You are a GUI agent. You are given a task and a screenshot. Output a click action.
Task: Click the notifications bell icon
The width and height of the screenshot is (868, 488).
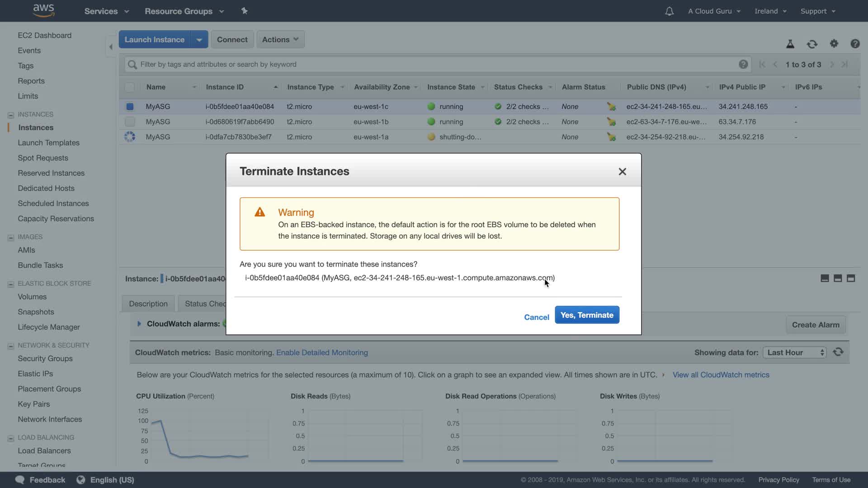click(669, 11)
